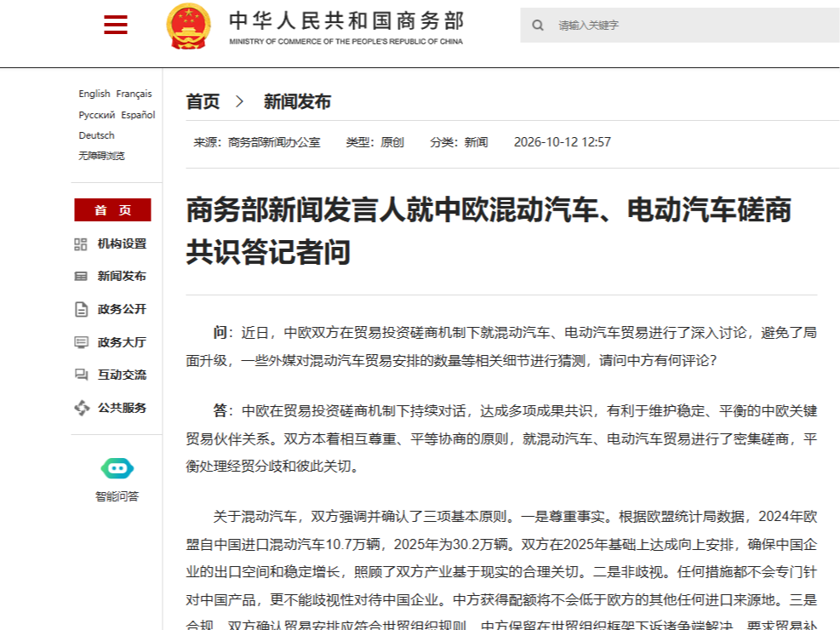Click the 类型：原创 label

click(375, 142)
